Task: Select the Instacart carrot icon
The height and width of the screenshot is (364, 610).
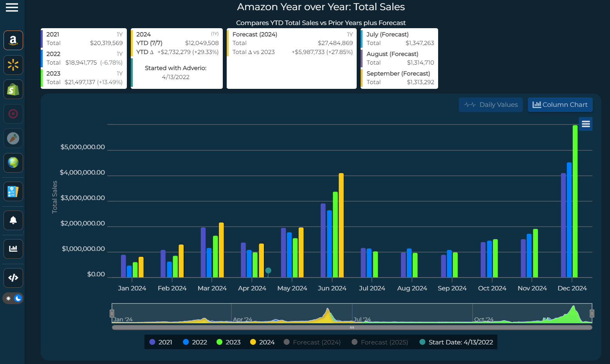Action: click(x=13, y=138)
